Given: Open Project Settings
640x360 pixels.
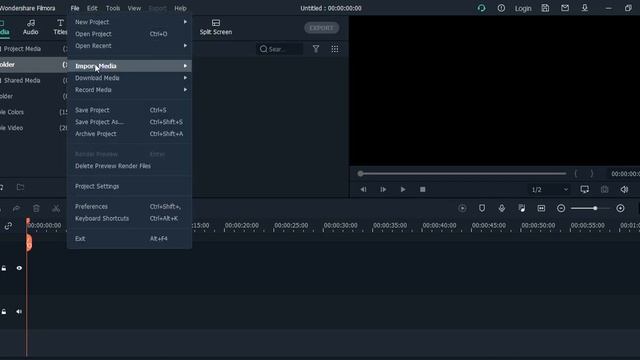Looking at the screenshot, I should (x=129, y=186).
